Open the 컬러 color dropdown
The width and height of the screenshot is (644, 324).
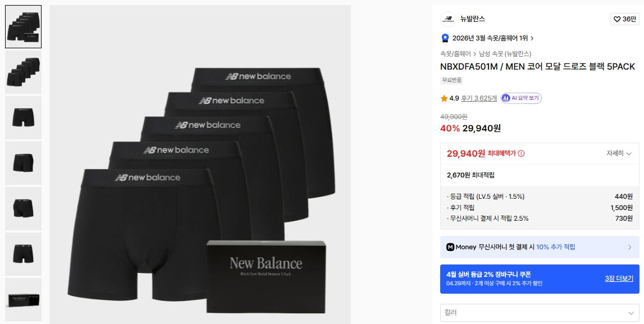pyautogui.click(x=540, y=312)
